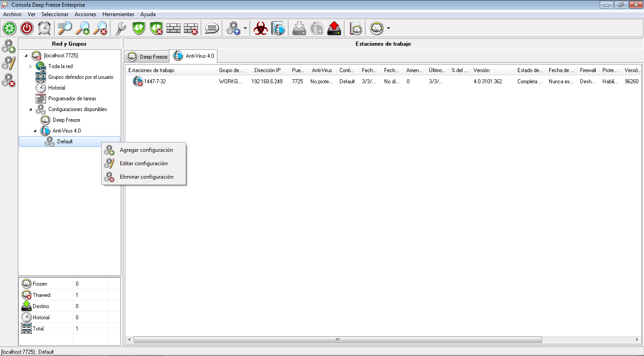This screenshot has width=644, height=356.
Task: Click sidebar gears with red X icon
Action: [8, 80]
